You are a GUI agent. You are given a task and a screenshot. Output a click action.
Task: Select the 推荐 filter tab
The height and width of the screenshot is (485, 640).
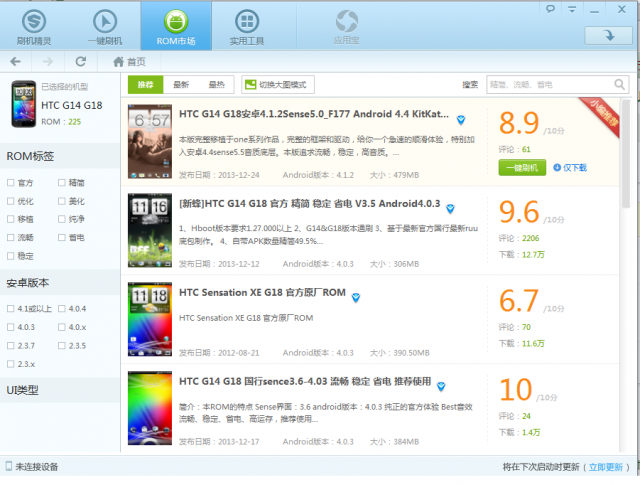(145, 85)
